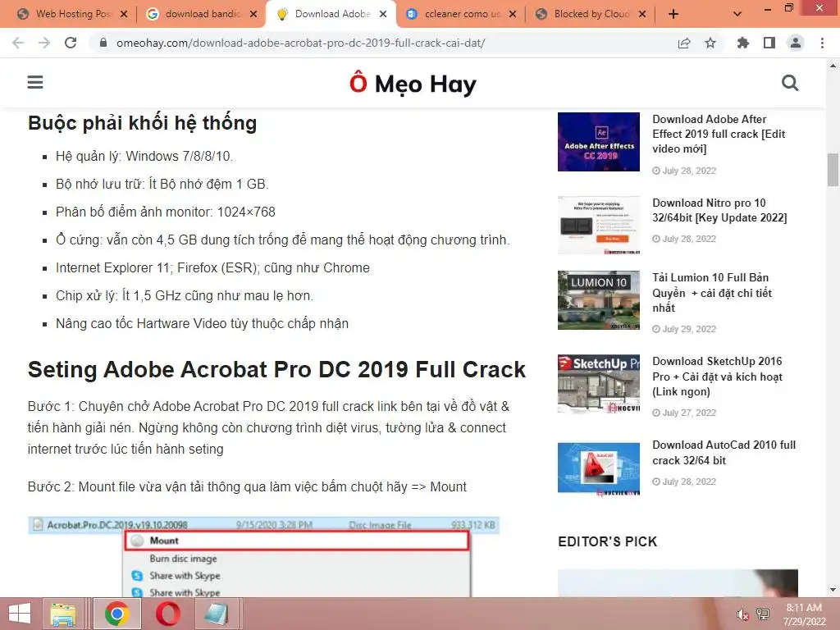
Task: Click the July 27, 2022 date under SketchUp
Action: pos(684,413)
